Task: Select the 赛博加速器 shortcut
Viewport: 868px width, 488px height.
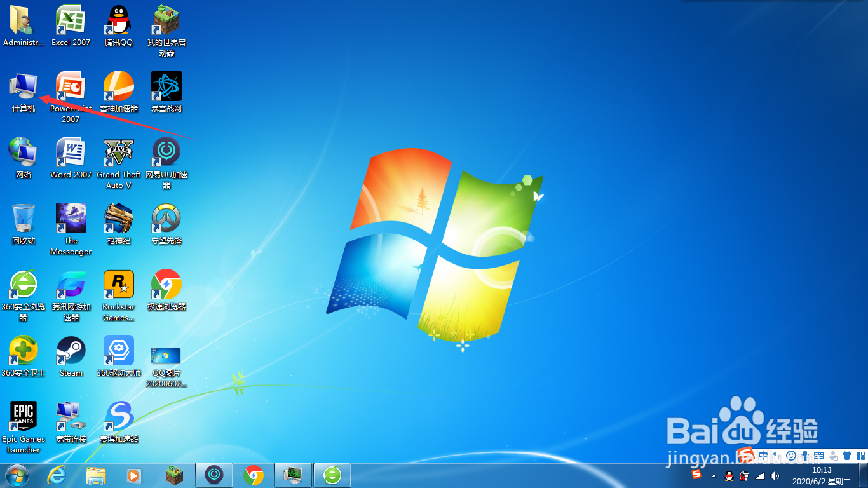Action: coord(119,423)
